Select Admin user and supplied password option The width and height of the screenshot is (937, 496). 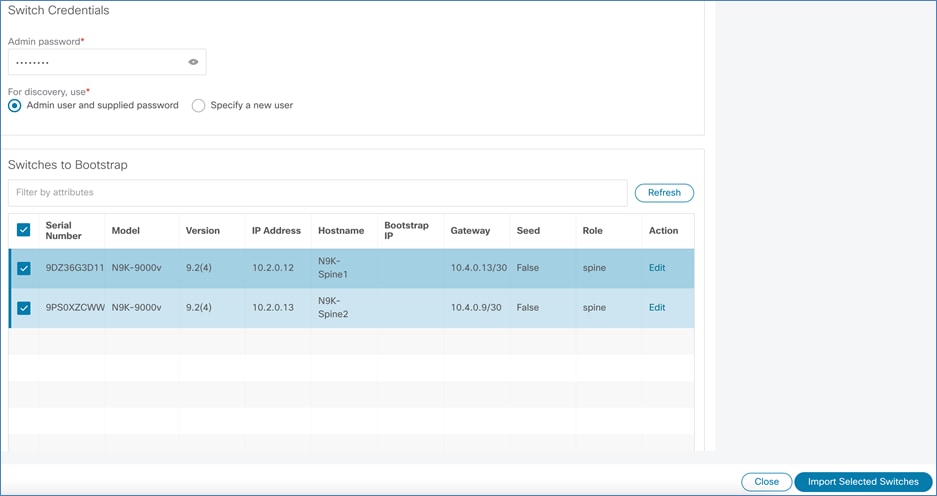(x=14, y=105)
